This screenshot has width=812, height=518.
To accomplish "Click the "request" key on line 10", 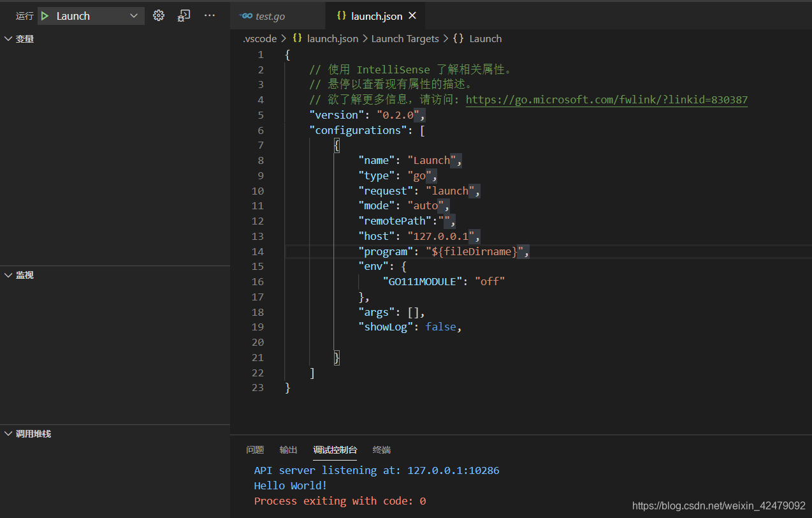I will click(386, 191).
